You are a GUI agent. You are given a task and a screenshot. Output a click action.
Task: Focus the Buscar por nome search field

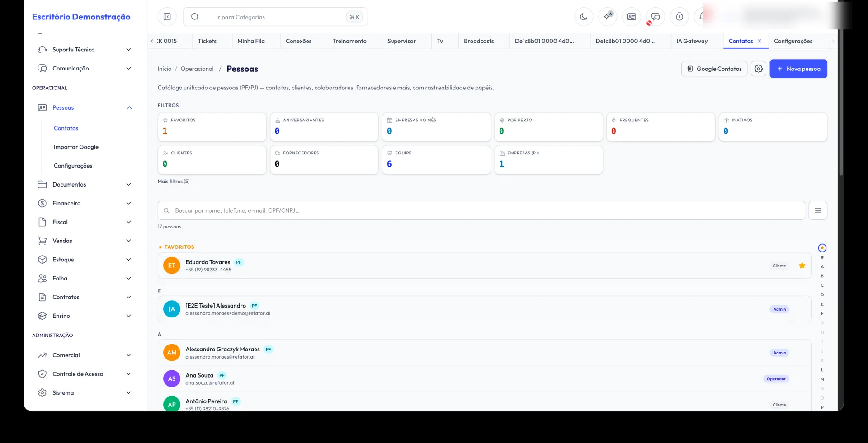(x=481, y=210)
